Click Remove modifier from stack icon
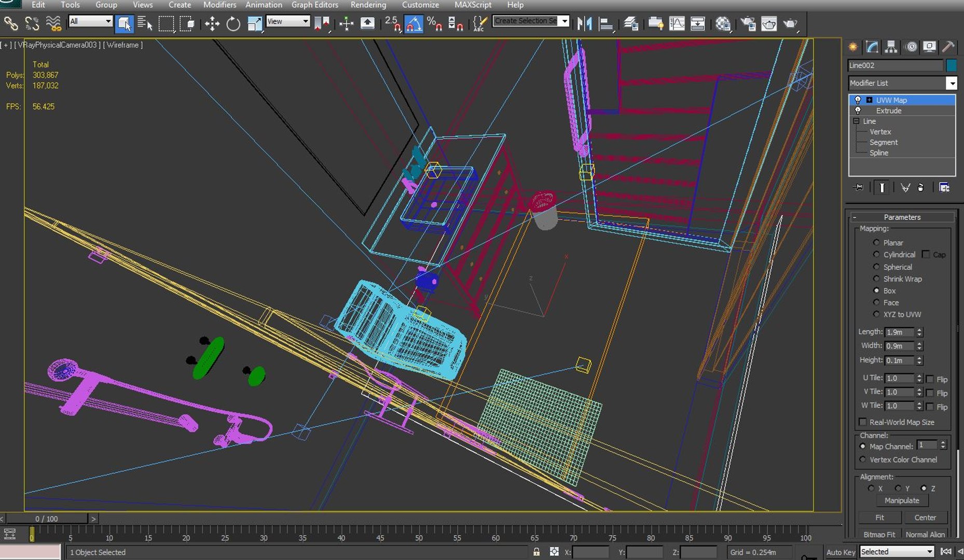Viewport: 964px width, 560px height. [920, 188]
